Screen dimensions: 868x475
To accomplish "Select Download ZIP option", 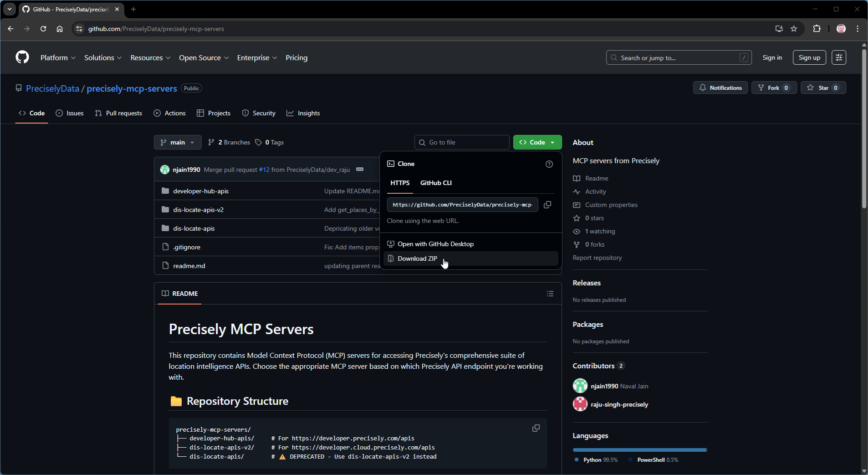I will coord(417,258).
